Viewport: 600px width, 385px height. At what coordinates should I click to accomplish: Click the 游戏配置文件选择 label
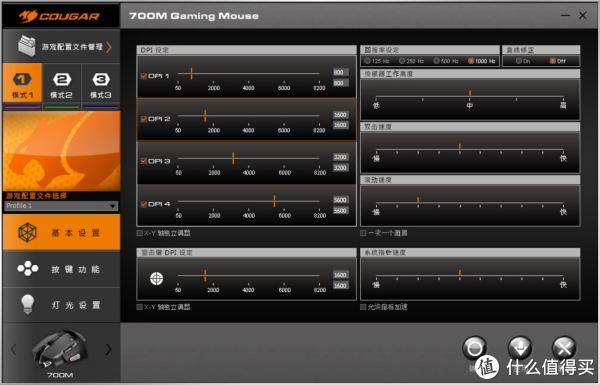[36, 196]
